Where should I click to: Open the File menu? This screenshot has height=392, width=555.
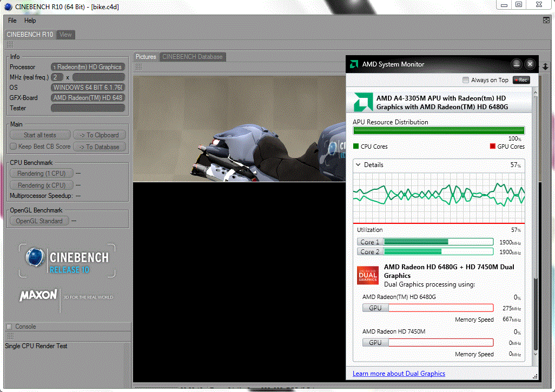click(12, 21)
